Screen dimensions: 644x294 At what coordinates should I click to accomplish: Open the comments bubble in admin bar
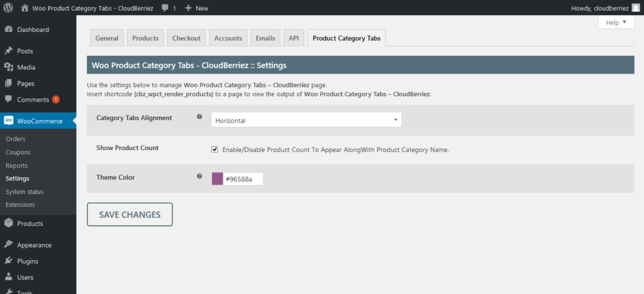165,8
